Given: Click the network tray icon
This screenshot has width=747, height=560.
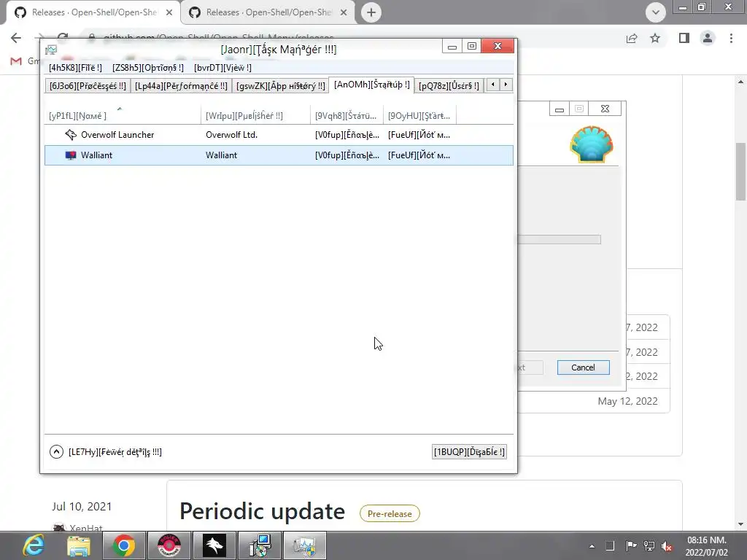Looking at the screenshot, I should point(649,546).
